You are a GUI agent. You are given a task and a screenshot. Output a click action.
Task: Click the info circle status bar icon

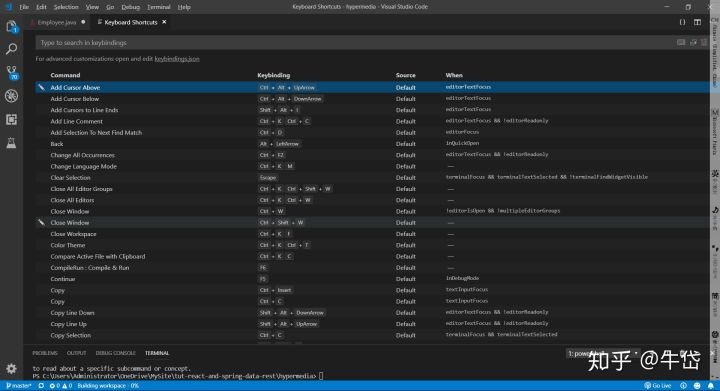click(x=683, y=386)
